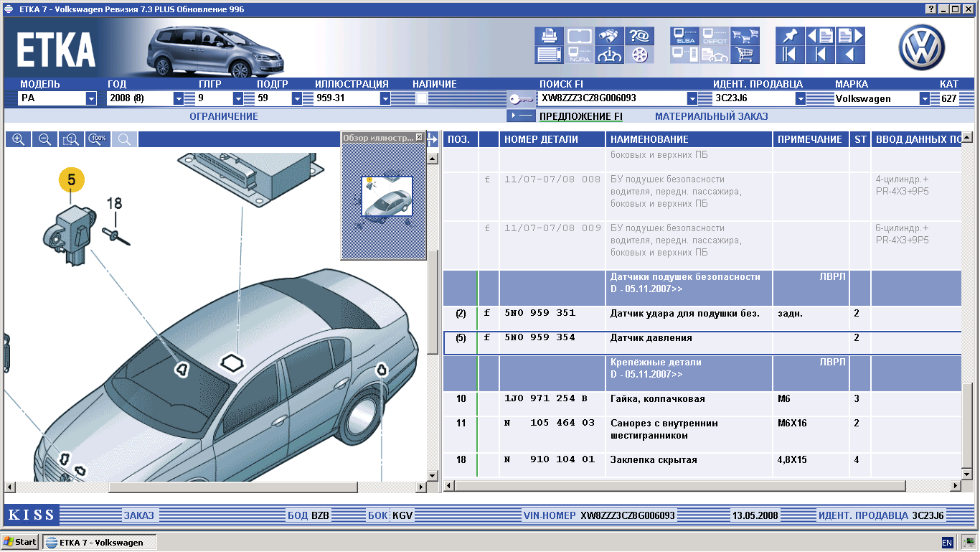Open the МАРКА dropdown showing Volkswagen
This screenshot has height=552, width=980.
click(924, 99)
